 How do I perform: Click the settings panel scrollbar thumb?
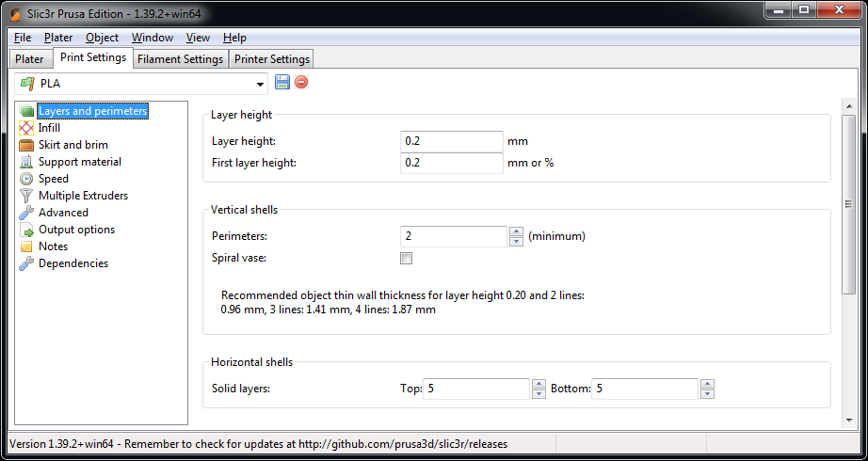pos(848,204)
